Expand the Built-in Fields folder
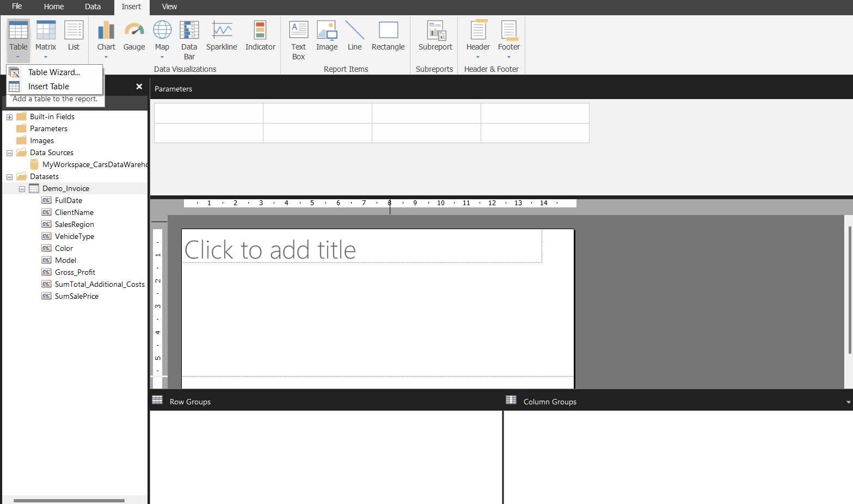The image size is (853, 504). (9, 116)
